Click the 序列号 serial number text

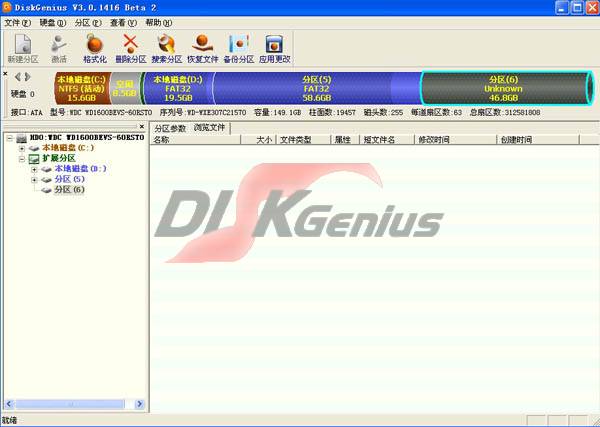coord(203,112)
